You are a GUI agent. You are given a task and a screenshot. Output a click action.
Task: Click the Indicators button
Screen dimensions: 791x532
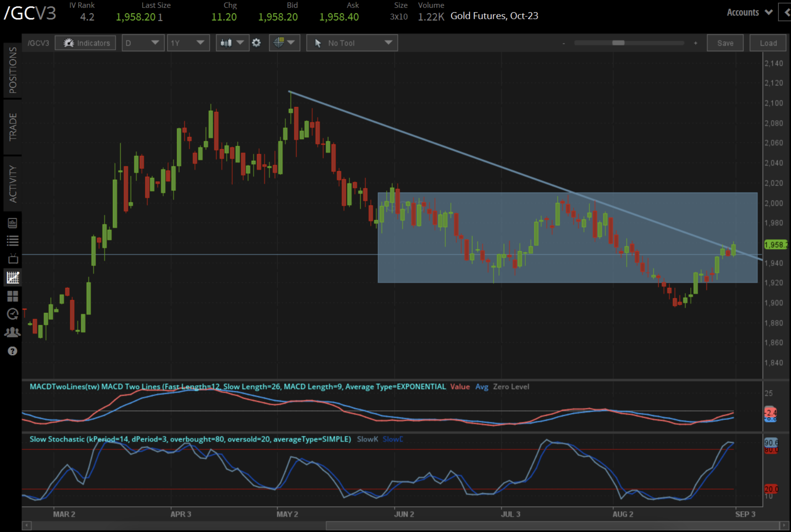click(x=85, y=43)
